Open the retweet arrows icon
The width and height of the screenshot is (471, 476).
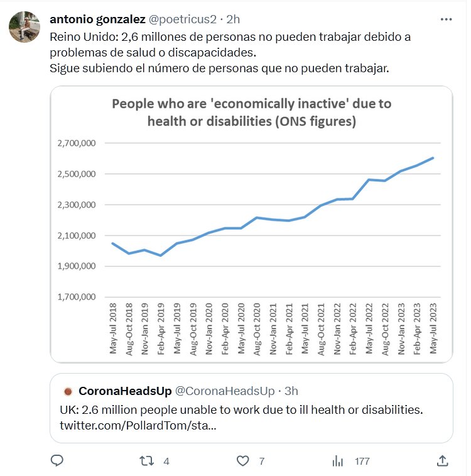tap(146, 461)
